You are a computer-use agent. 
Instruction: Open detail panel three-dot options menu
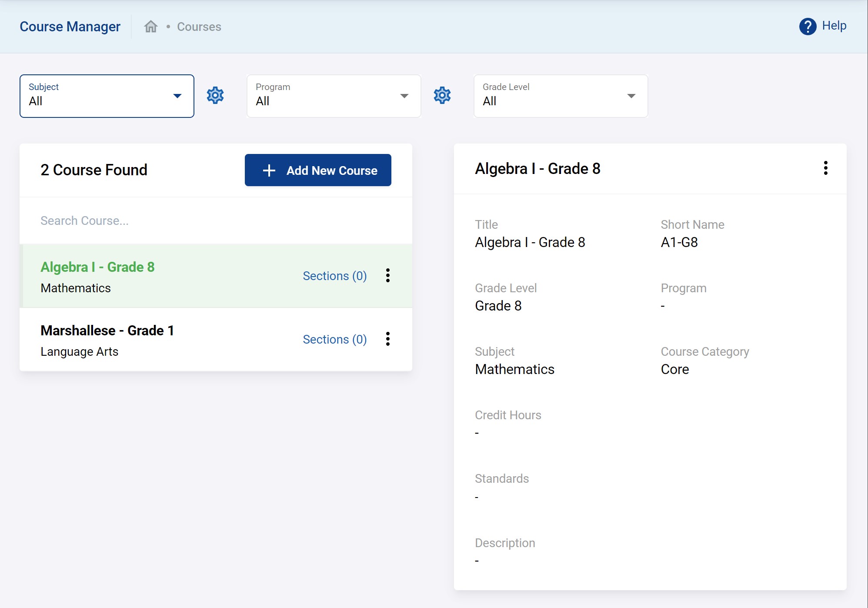[825, 168]
